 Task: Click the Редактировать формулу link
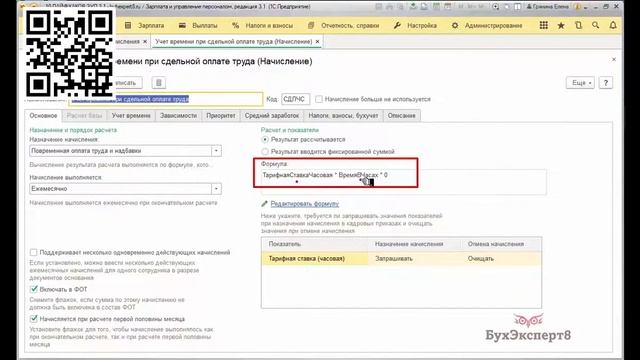tap(304, 204)
